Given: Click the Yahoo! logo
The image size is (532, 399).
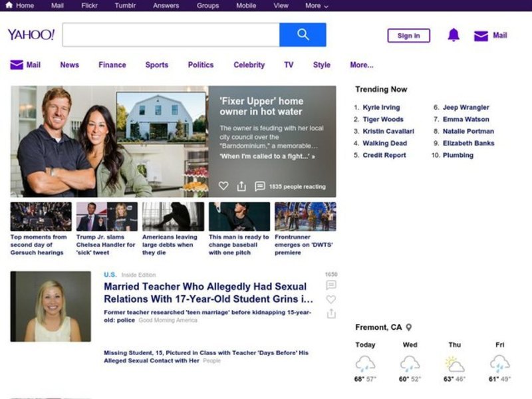Looking at the screenshot, I should (x=31, y=35).
